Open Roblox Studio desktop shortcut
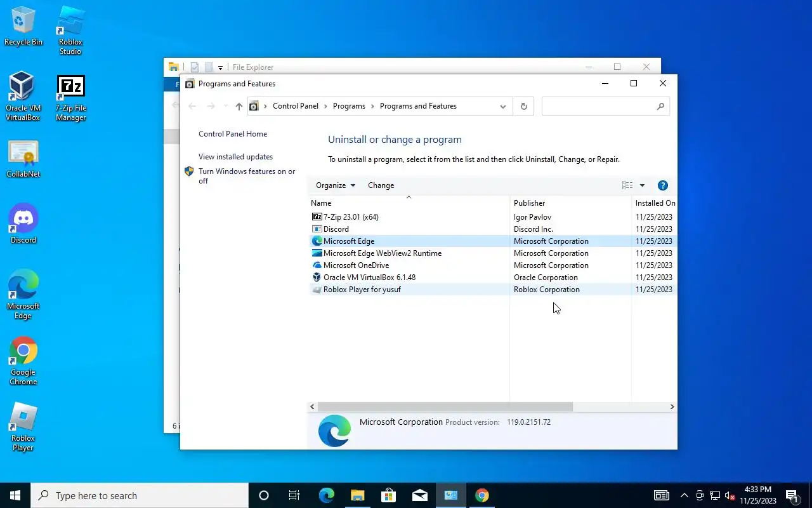812x508 pixels. (x=70, y=30)
